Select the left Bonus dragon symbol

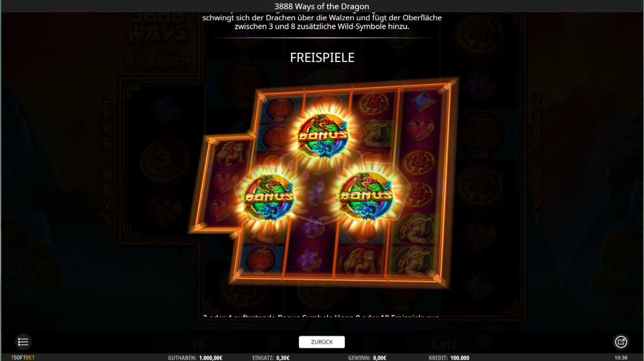(x=268, y=196)
